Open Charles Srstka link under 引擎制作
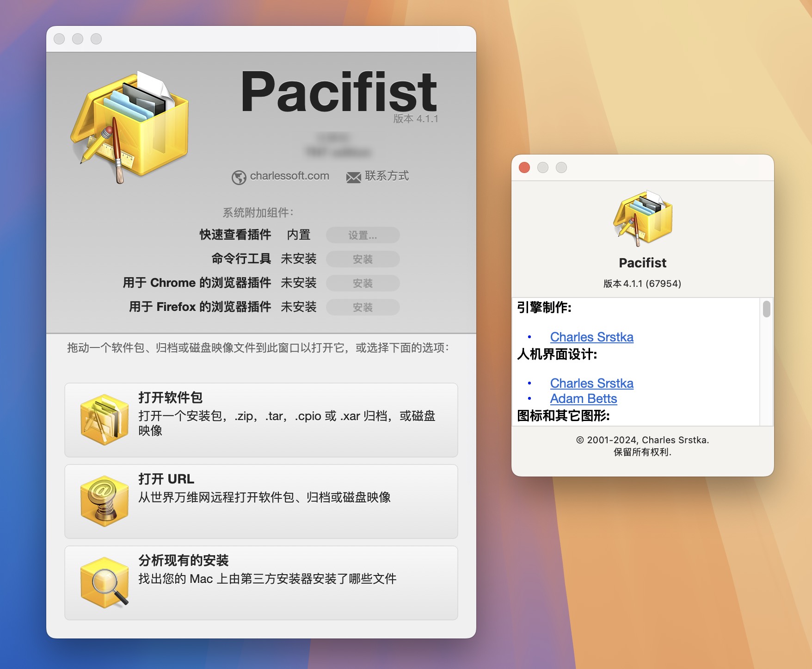 coord(592,337)
